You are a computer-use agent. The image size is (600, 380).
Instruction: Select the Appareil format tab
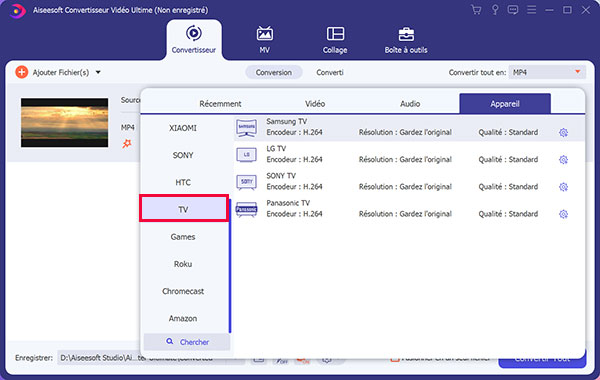[505, 103]
